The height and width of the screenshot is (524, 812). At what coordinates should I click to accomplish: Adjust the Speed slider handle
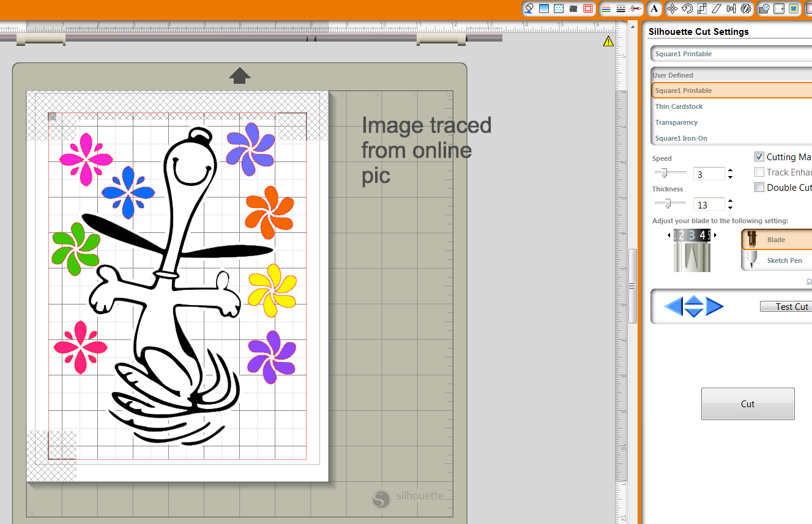[x=665, y=174]
